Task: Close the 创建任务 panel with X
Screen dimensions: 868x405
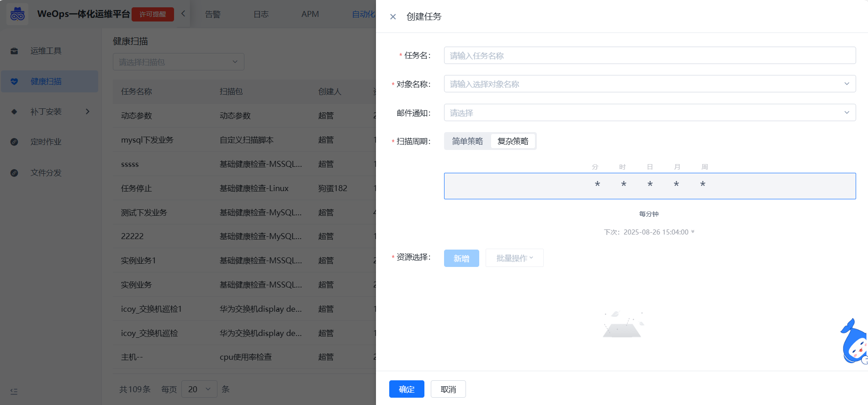Action: point(393,17)
